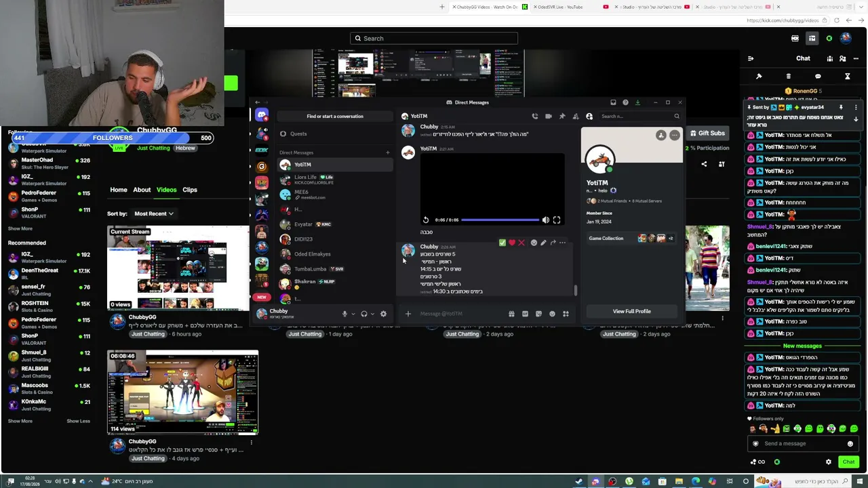Expand headphone output options arrow

point(372,314)
